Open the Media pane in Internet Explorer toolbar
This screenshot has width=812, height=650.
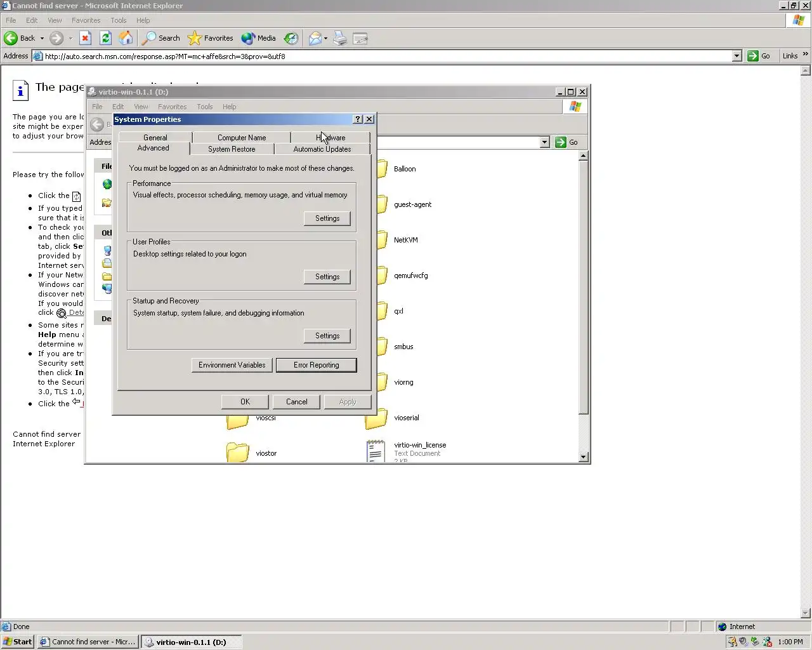point(259,38)
